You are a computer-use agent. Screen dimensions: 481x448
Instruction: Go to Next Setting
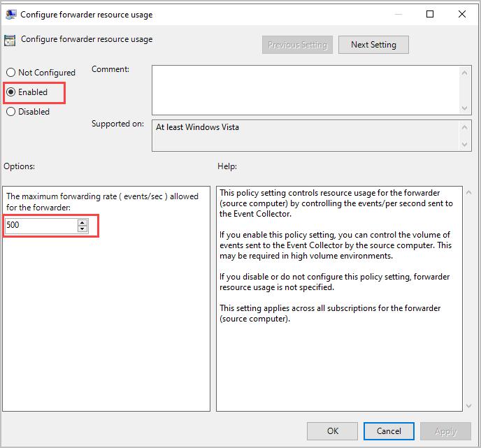click(x=373, y=45)
